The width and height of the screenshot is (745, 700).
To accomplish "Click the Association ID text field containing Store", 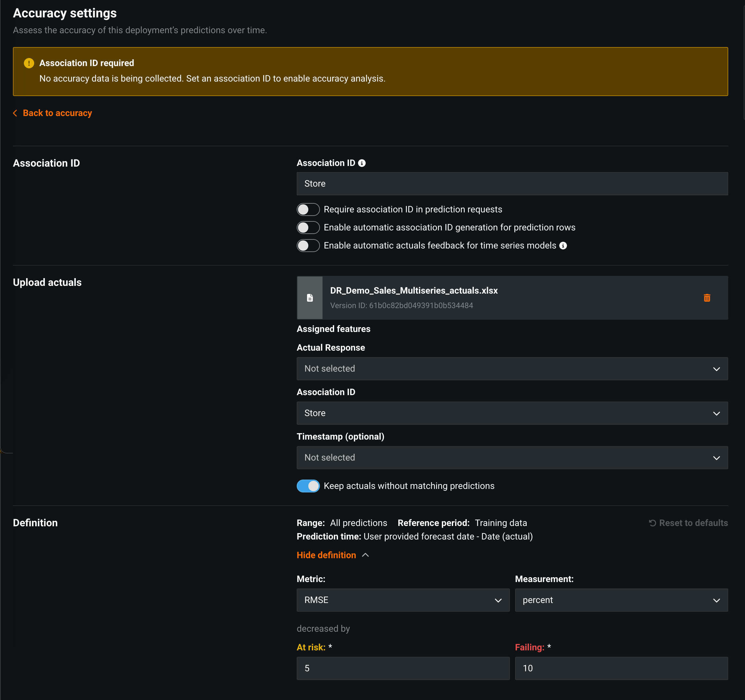I will [512, 183].
